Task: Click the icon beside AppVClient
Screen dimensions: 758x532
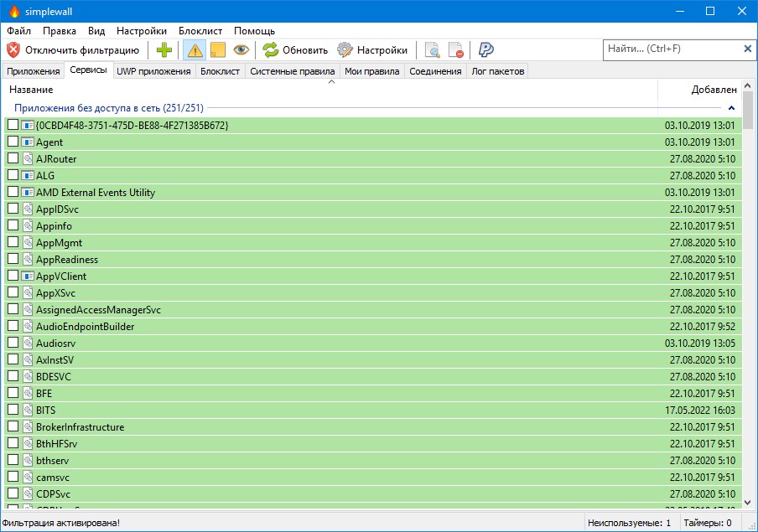Action: click(28, 276)
